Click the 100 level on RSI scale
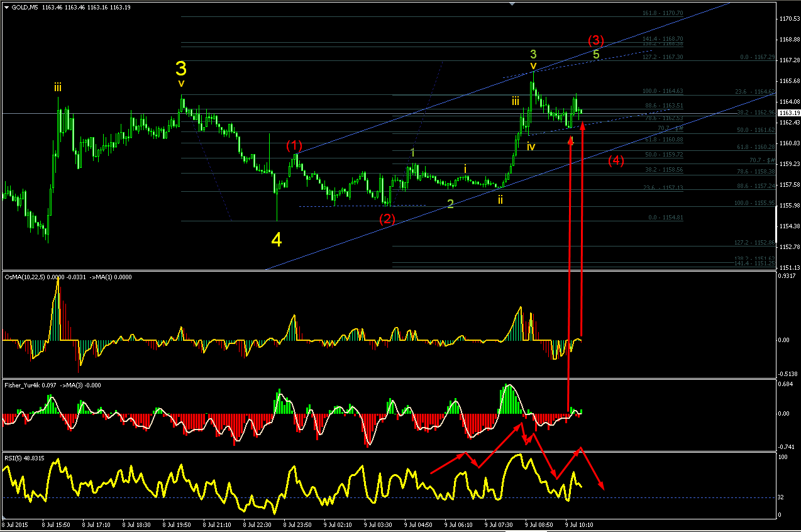Screen dimensions: 801x532 784,457
